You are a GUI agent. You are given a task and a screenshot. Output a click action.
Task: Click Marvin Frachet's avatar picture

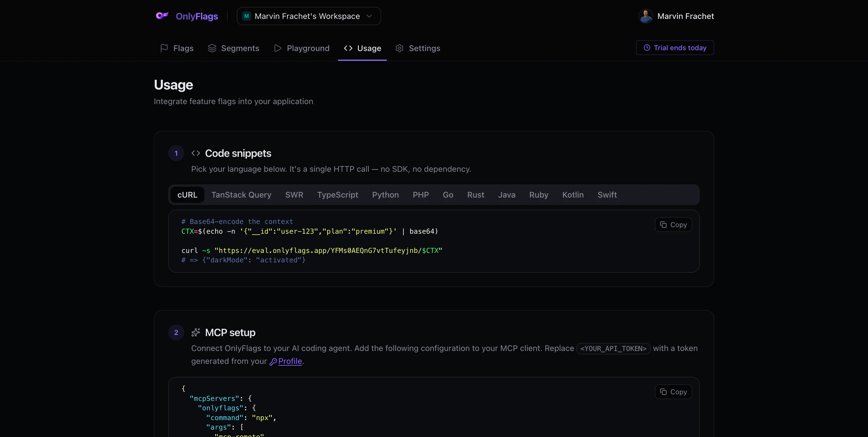(x=646, y=16)
